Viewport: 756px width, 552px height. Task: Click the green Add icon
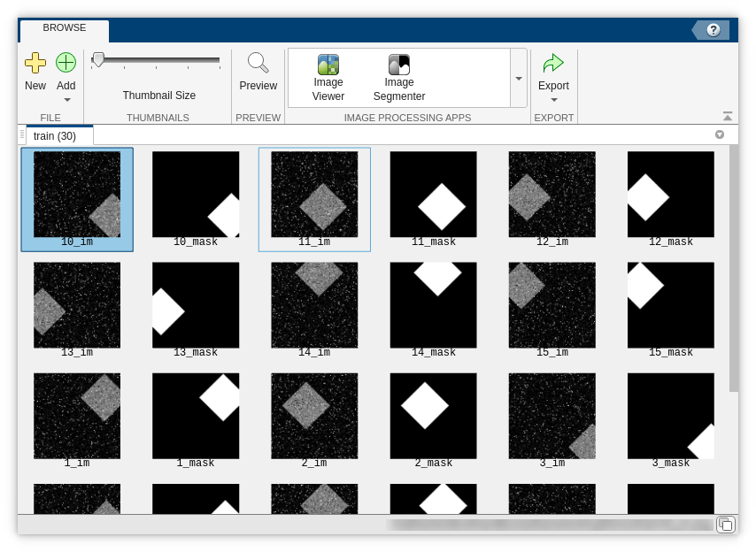click(66, 63)
